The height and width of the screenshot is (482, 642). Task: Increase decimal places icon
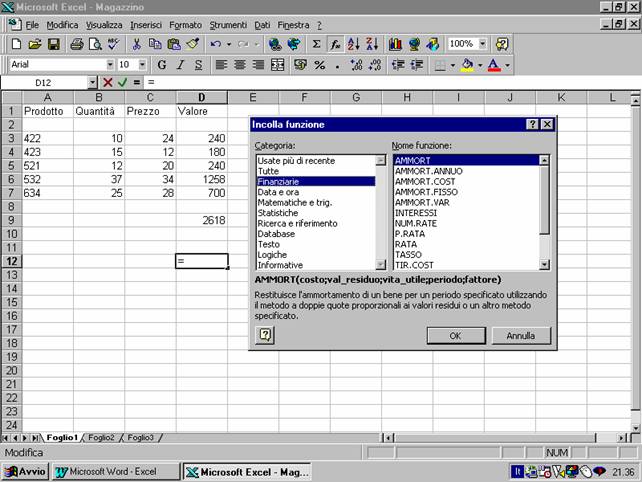pyautogui.click(x=356, y=65)
